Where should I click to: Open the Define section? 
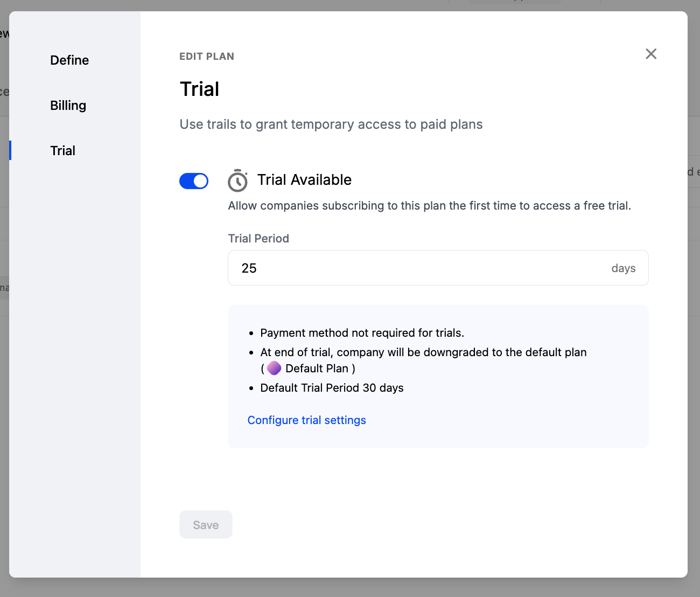click(x=69, y=60)
